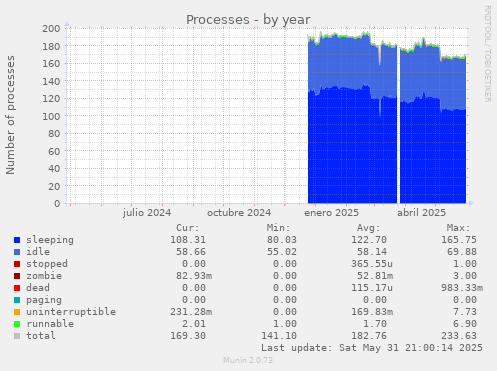Click the 'Max:' column header
This screenshot has width=497, height=371.
459,228
